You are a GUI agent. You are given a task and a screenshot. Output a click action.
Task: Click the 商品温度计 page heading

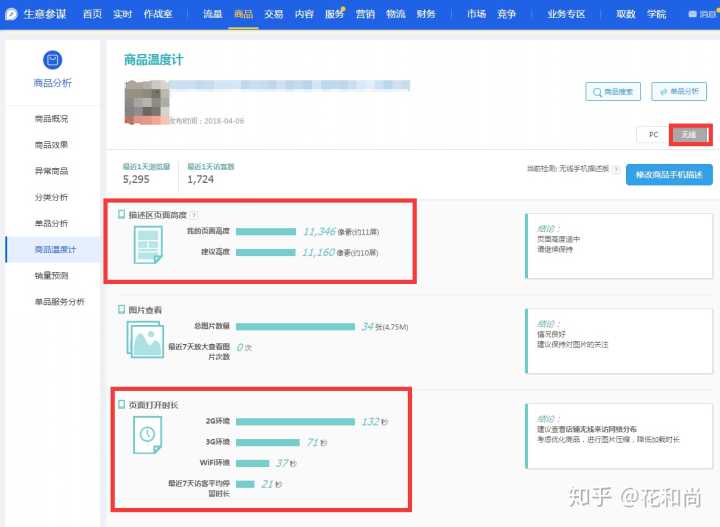pos(153,60)
